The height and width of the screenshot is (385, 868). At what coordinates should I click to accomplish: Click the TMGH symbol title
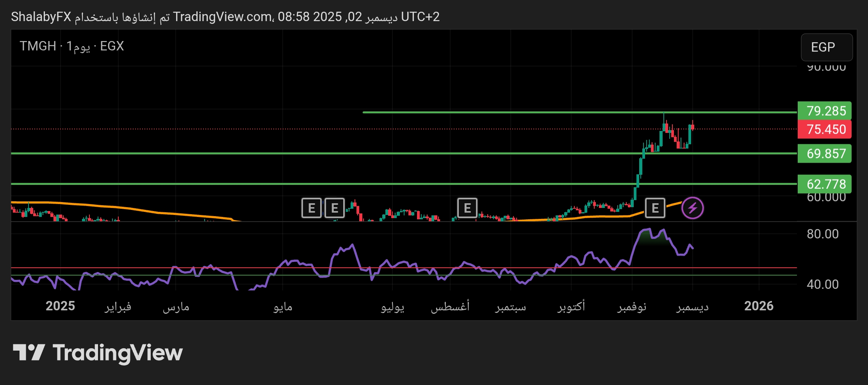[x=38, y=46]
